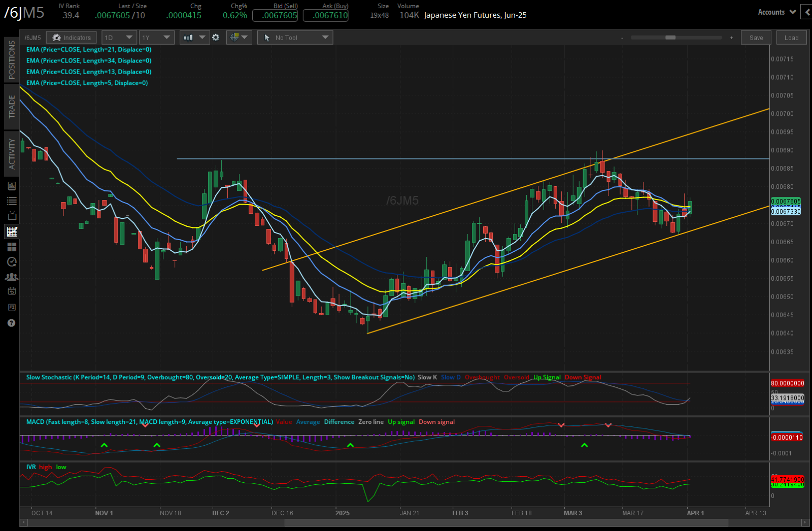812x531 pixels.
Task: Click the bid price .0067605 field
Action: pos(275,15)
